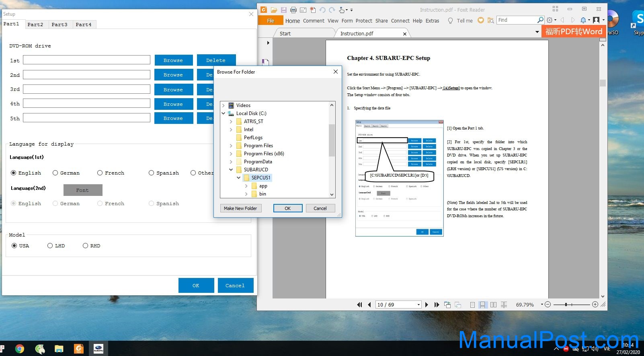644x356 pixels.
Task: Open bookmarks panel icon in Foxit sidebar
Action: coord(265,62)
